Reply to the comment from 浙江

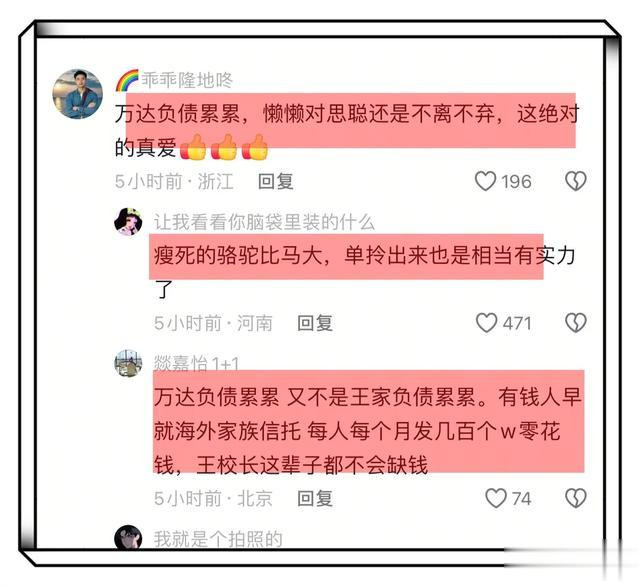(276, 181)
